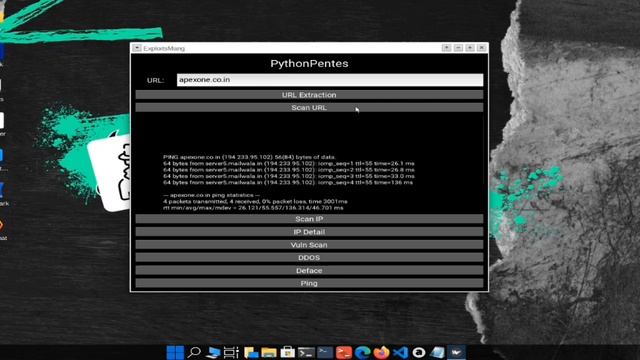Image resolution: width=640 pixels, height=360 pixels.
Task: Open Microsoft Store in the taskbar
Action: tap(287, 352)
